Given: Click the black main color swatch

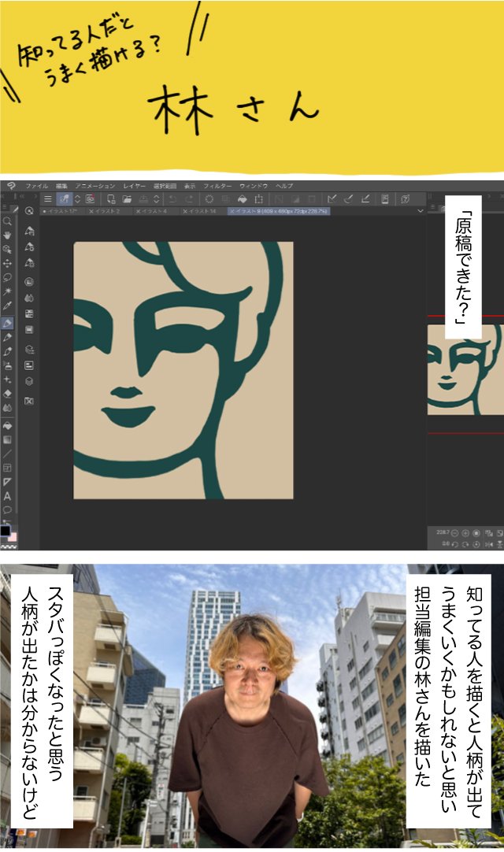Looking at the screenshot, I should click(5, 531).
